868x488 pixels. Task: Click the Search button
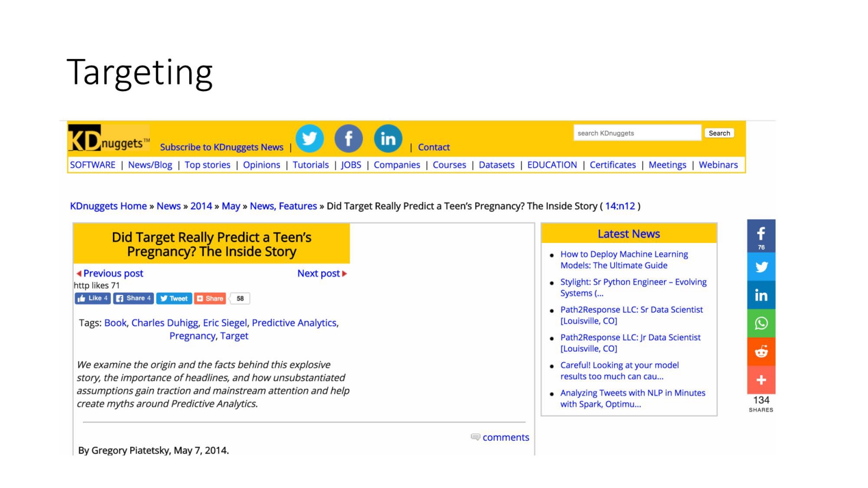[719, 133]
